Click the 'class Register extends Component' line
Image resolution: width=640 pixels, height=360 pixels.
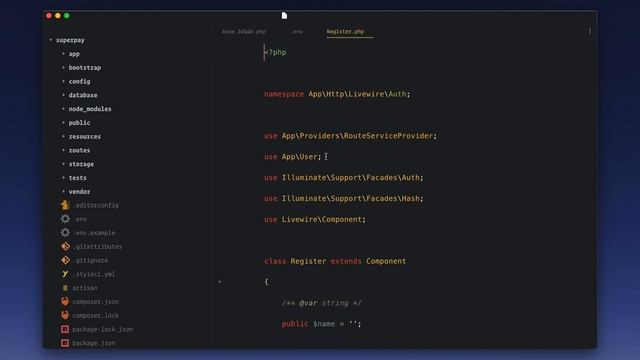[x=335, y=261]
